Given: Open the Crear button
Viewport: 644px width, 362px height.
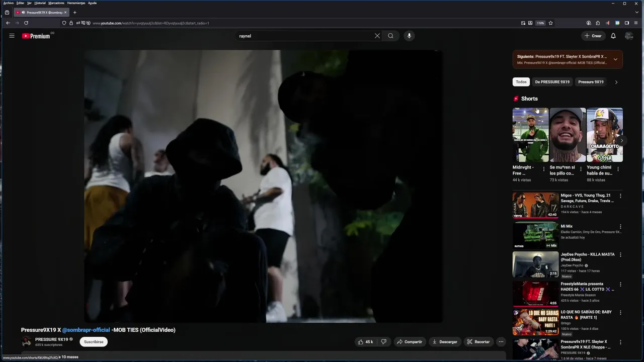Looking at the screenshot, I should point(593,36).
